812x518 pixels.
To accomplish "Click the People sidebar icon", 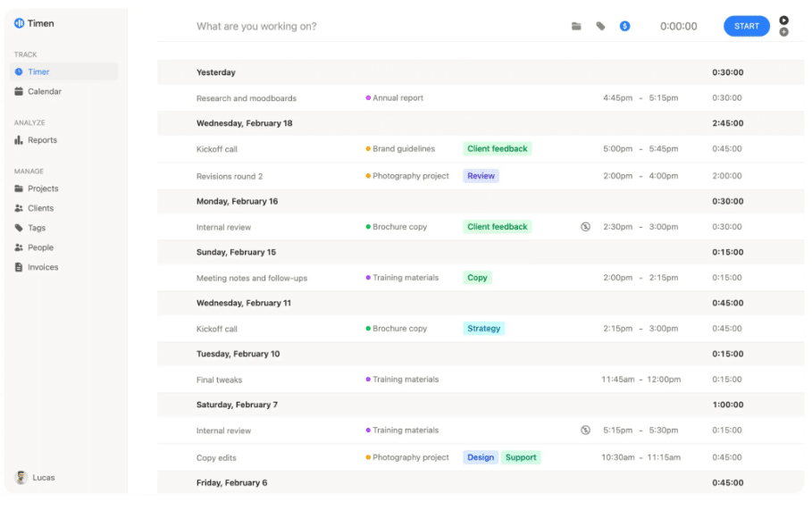I will tap(19, 247).
